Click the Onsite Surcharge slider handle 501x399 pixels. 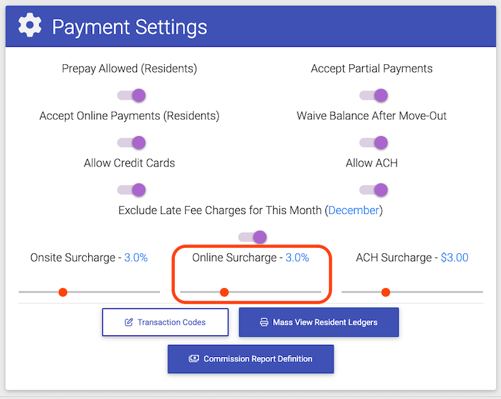tap(63, 292)
